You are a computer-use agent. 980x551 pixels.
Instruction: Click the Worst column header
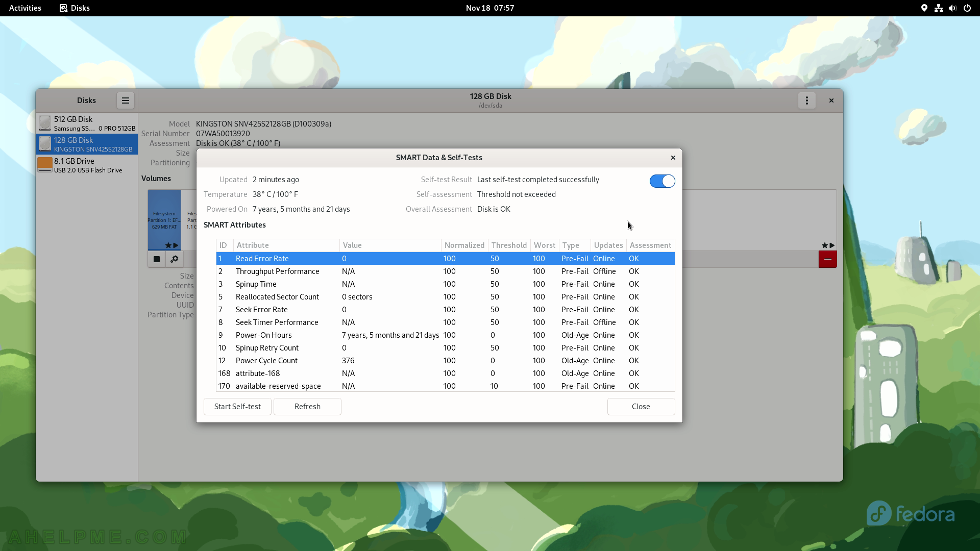[545, 245]
